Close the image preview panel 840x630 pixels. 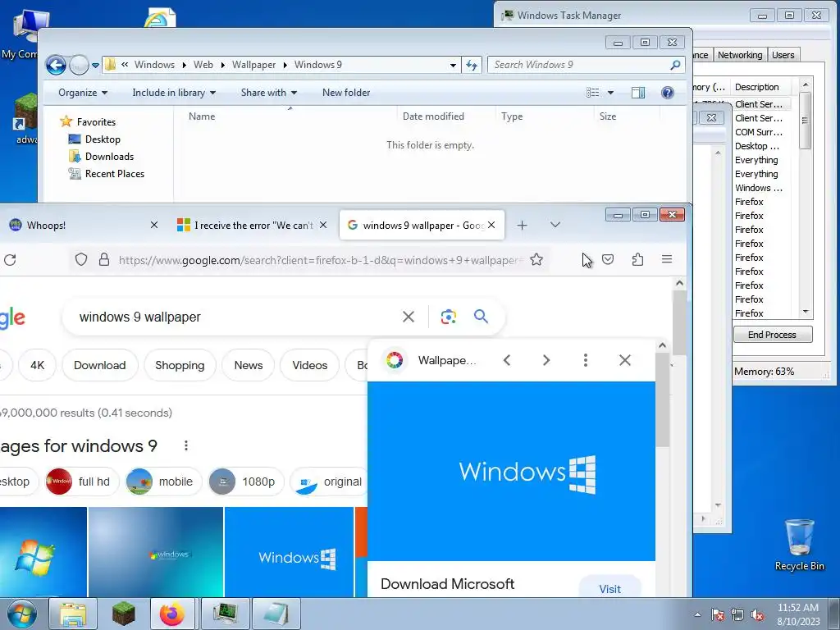[x=624, y=361]
